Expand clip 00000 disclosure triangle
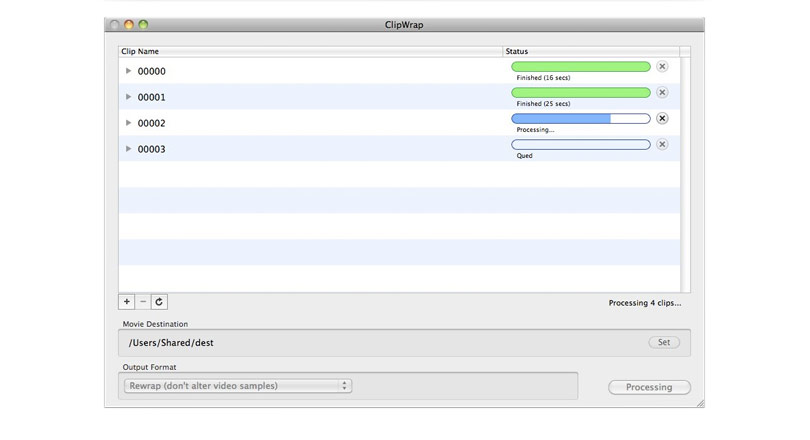The height and width of the screenshot is (440, 810). click(129, 71)
